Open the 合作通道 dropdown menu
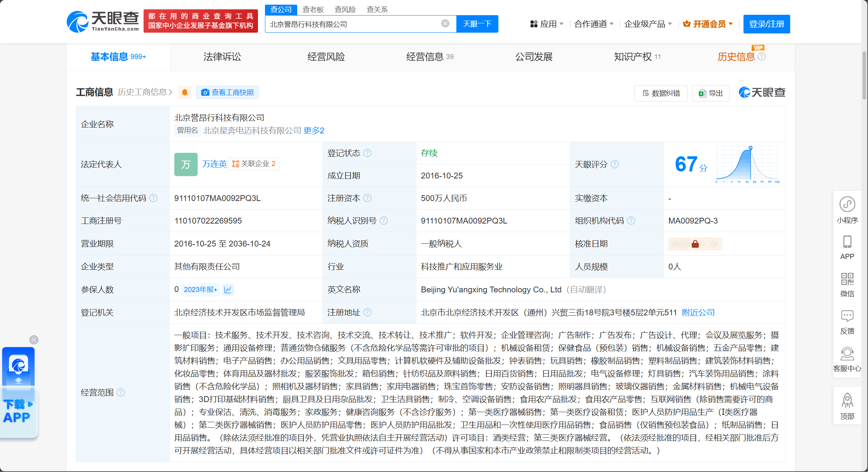Image resolution: width=868 pixels, height=472 pixels. tap(594, 24)
